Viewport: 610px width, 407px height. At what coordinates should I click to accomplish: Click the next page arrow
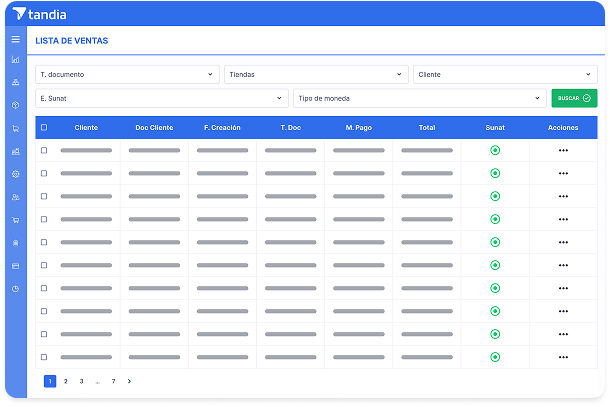(x=129, y=381)
